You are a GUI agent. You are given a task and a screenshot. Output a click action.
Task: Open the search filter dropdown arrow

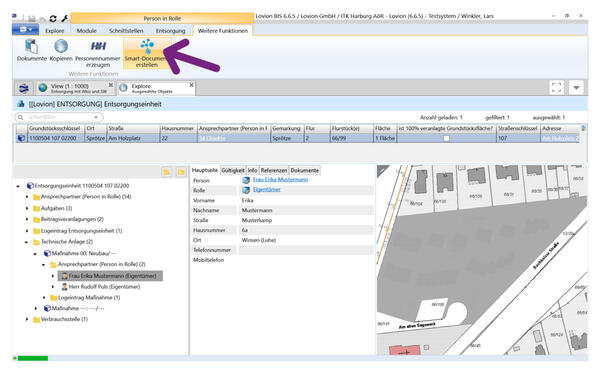(96, 117)
